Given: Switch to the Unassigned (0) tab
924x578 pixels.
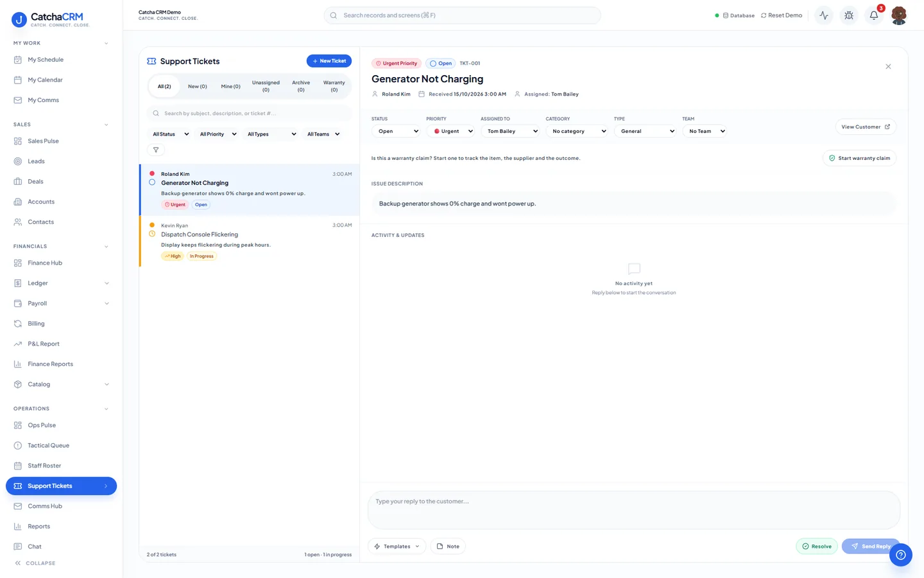Looking at the screenshot, I should pyautogui.click(x=266, y=87).
